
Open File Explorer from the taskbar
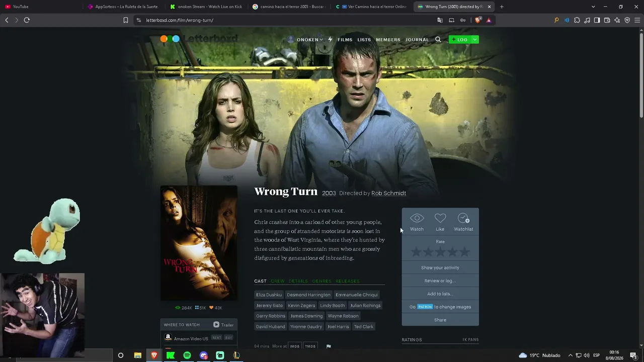pos(137,355)
